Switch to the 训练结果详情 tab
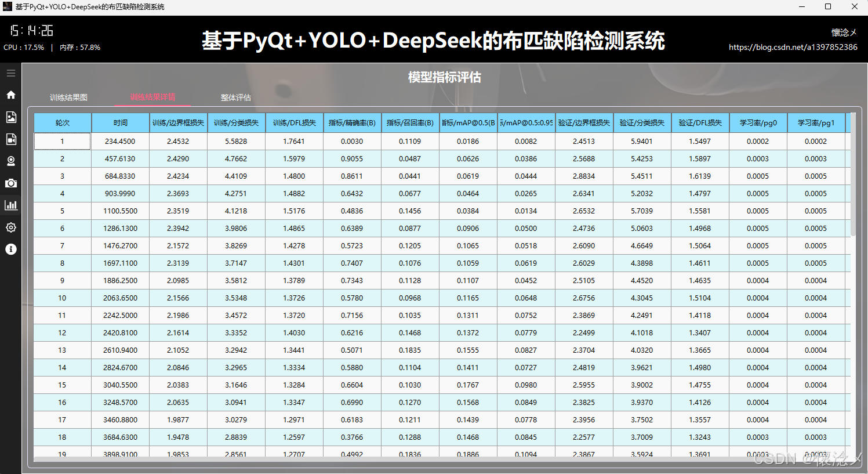 click(152, 97)
